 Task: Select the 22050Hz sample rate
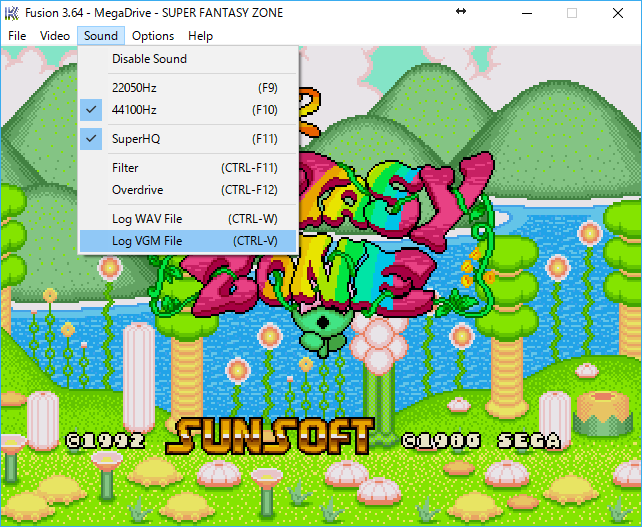click(x=188, y=88)
